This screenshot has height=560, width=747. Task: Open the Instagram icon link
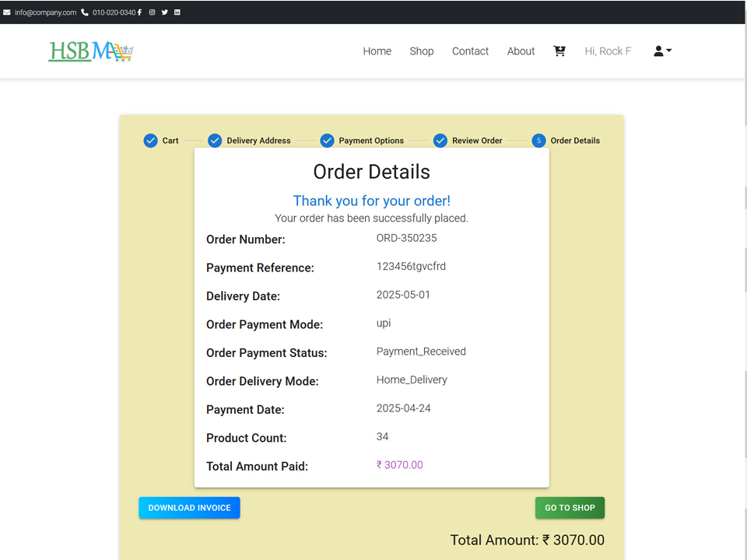(152, 12)
